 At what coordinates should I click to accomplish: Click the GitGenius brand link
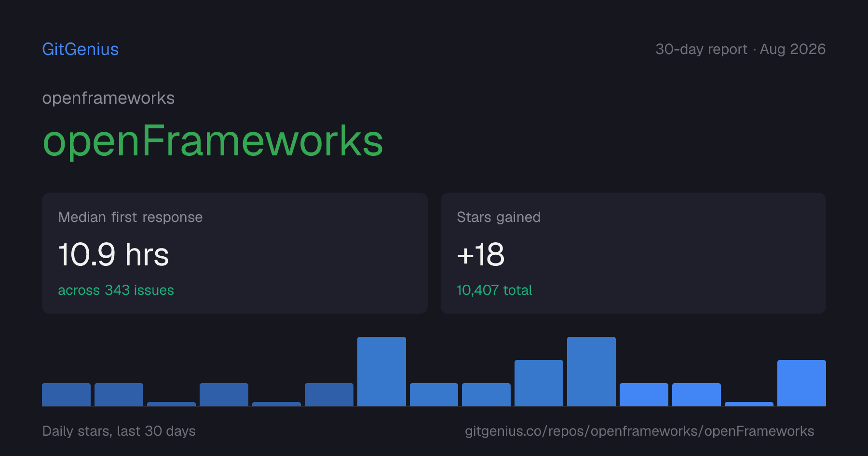click(x=81, y=49)
